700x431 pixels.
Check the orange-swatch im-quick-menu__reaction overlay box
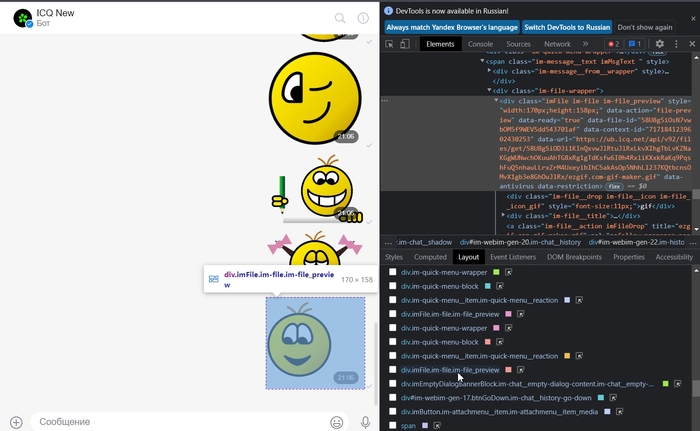point(392,356)
